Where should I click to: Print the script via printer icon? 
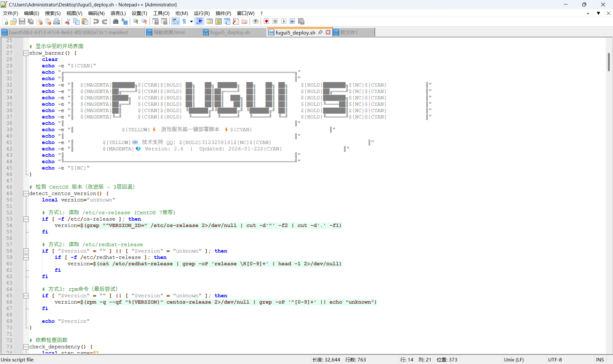point(57,21)
